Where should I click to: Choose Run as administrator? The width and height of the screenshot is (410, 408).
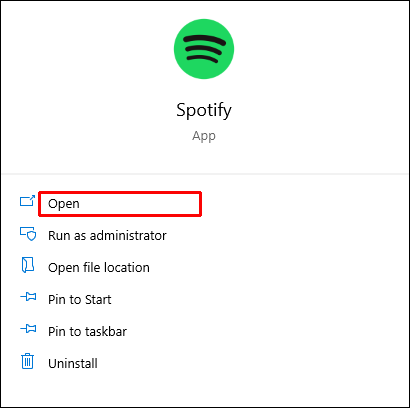pos(107,236)
